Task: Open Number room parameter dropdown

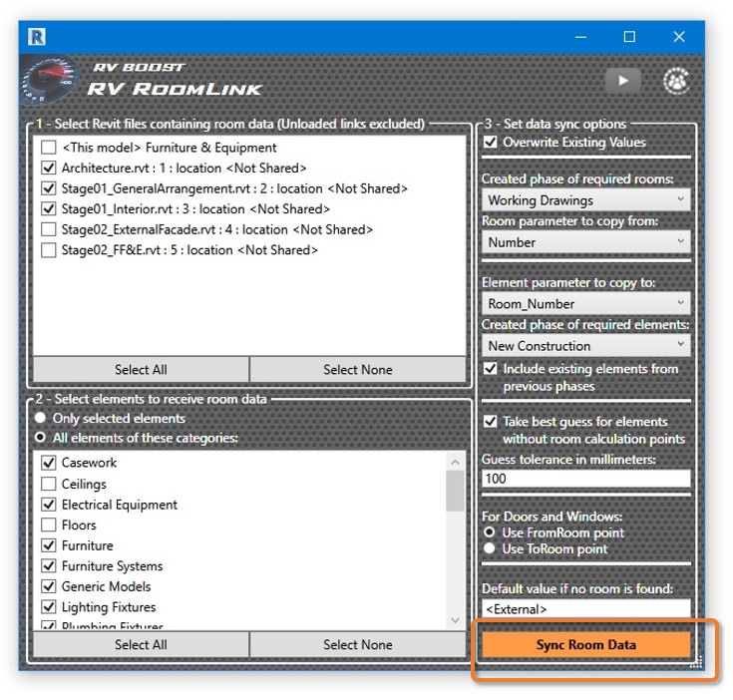Action: coord(586,242)
